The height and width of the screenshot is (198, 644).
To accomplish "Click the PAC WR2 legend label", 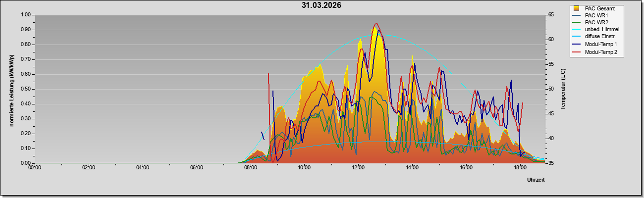I will click(x=596, y=23).
